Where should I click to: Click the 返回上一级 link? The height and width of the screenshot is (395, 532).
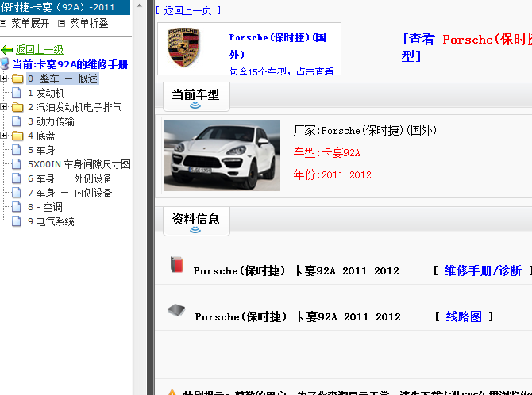[x=40, y=50]
